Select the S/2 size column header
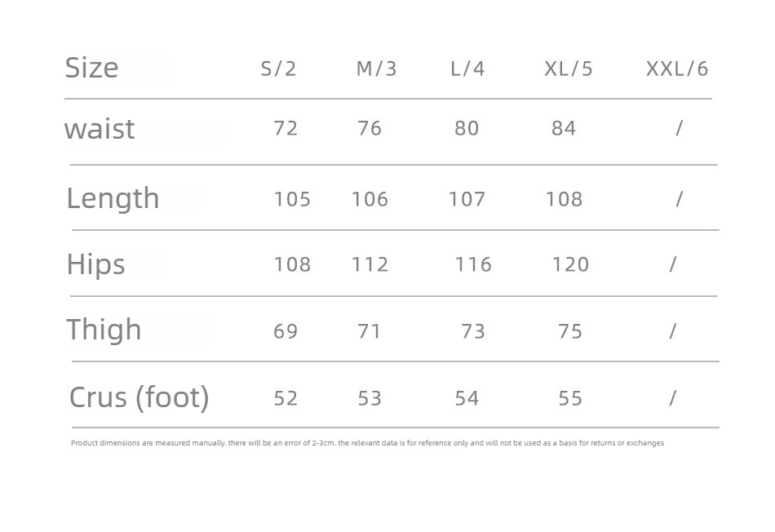The height and width of the screenshot is (532, 775). 279,69
